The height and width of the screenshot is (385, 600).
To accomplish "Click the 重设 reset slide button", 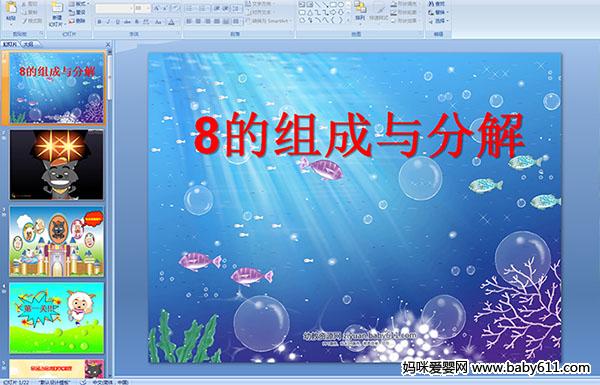I will (x=78, y=12).
